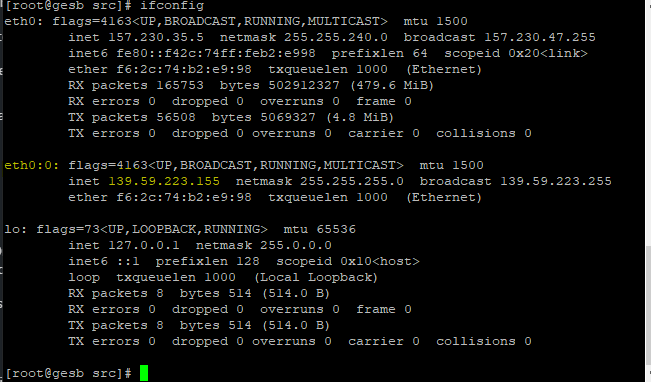
Task: Click the ifconfig command text
Action: pos(172,6)
